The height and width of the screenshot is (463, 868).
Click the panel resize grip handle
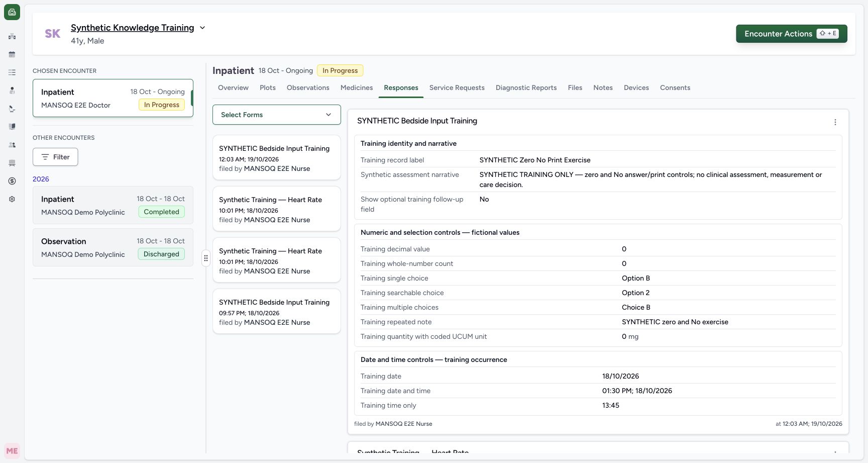(x=206, y=258)
